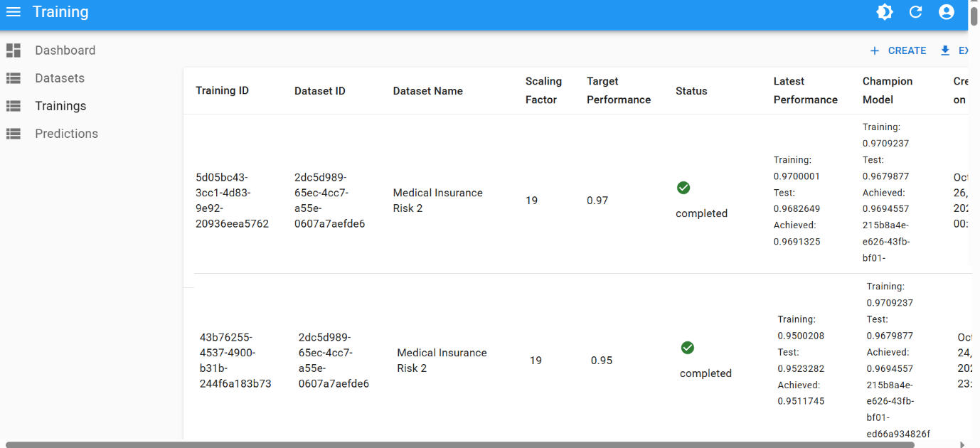Image resolution: width=980 pixels, height=448 pixels.
Task: Click the vertical scrollbar thumb at right
Action: (x=974, y=14)
